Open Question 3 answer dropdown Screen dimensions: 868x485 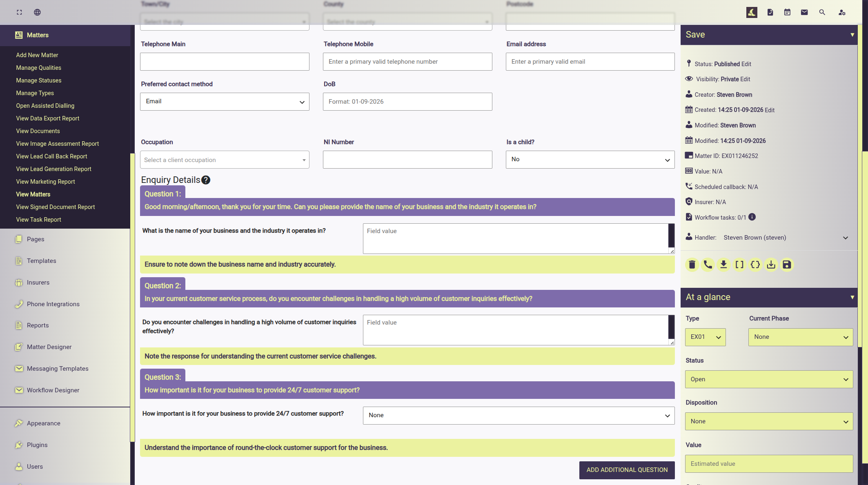click(x=519, y=416)
